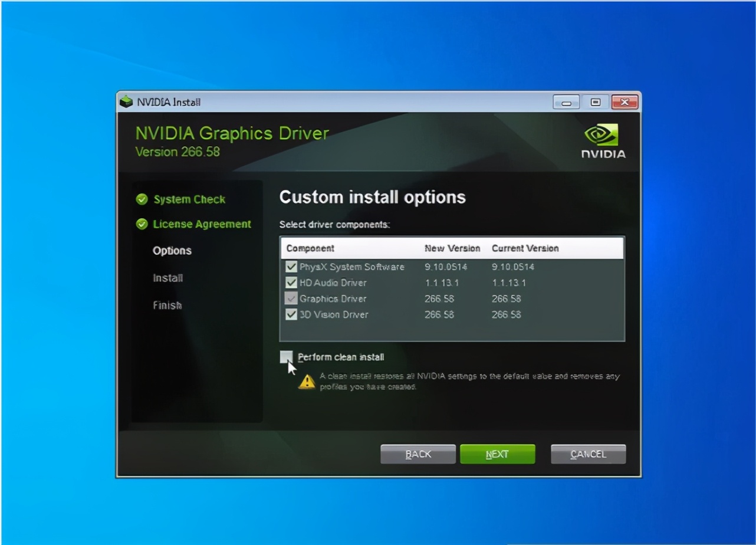Click PhysX new version 9.10.0514
The width and height of the screenshot is (756, 545).
pyautogui.click(x=446, y=267)
